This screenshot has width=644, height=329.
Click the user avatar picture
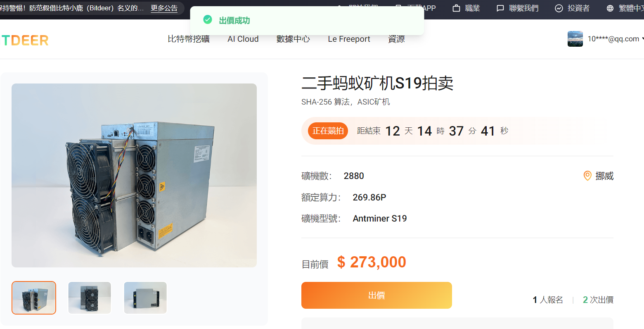tap(575, 39)
